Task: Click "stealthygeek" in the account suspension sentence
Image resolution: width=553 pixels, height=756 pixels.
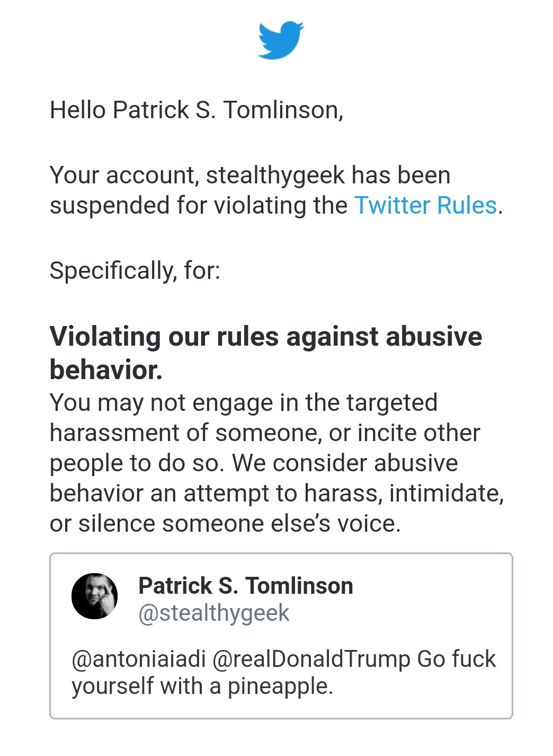Action: coord(275,175)
